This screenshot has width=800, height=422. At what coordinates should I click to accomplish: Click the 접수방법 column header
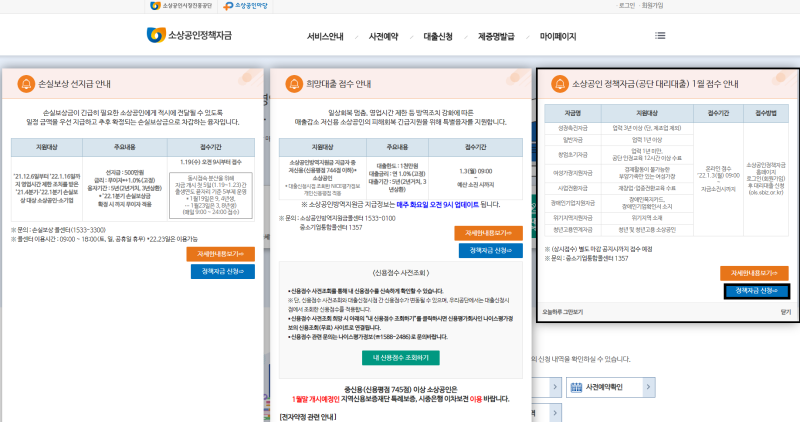pos(765,113)
